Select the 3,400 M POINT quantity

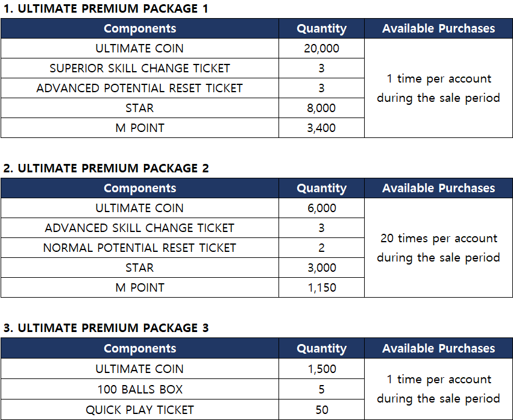321,128
